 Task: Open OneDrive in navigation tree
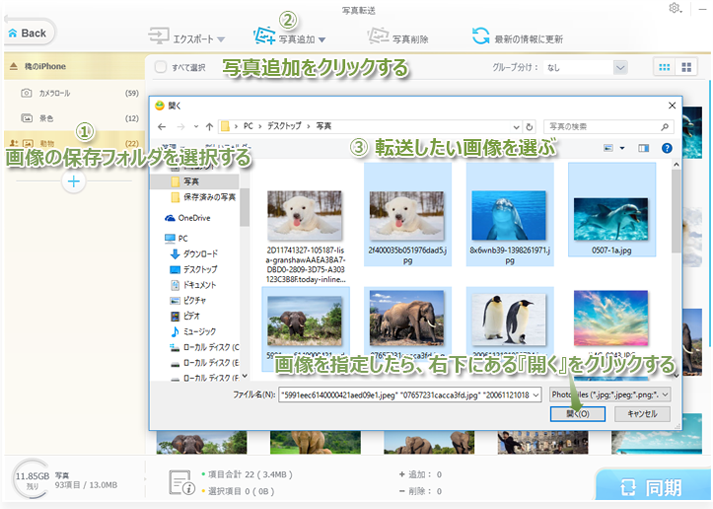(188, 218)
